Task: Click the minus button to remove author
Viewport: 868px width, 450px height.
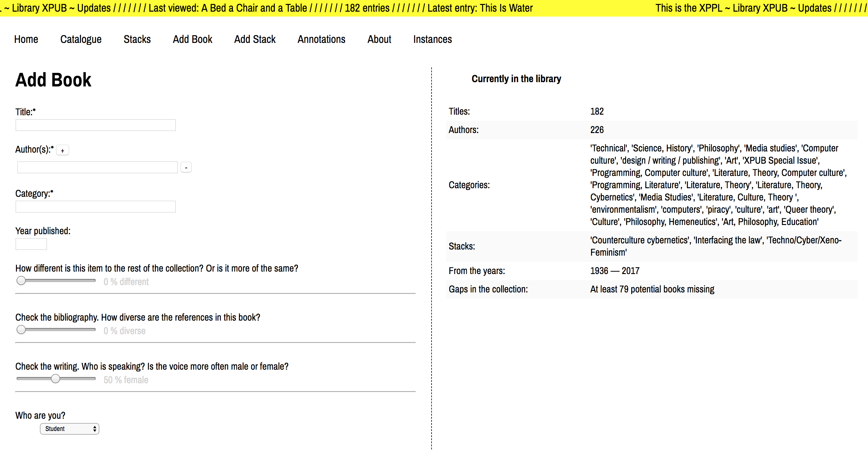Action: (186, 167)
